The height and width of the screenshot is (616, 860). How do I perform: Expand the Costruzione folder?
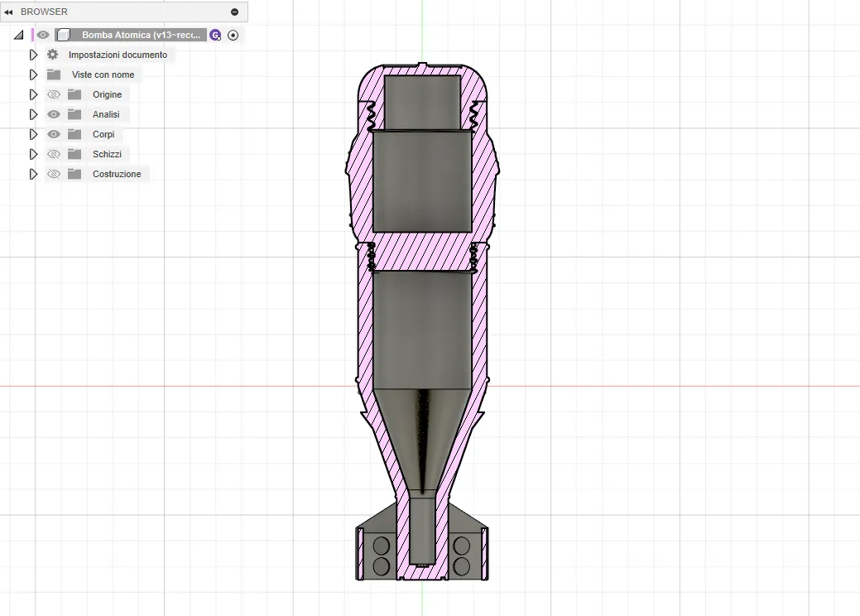(x=33, y=174)
